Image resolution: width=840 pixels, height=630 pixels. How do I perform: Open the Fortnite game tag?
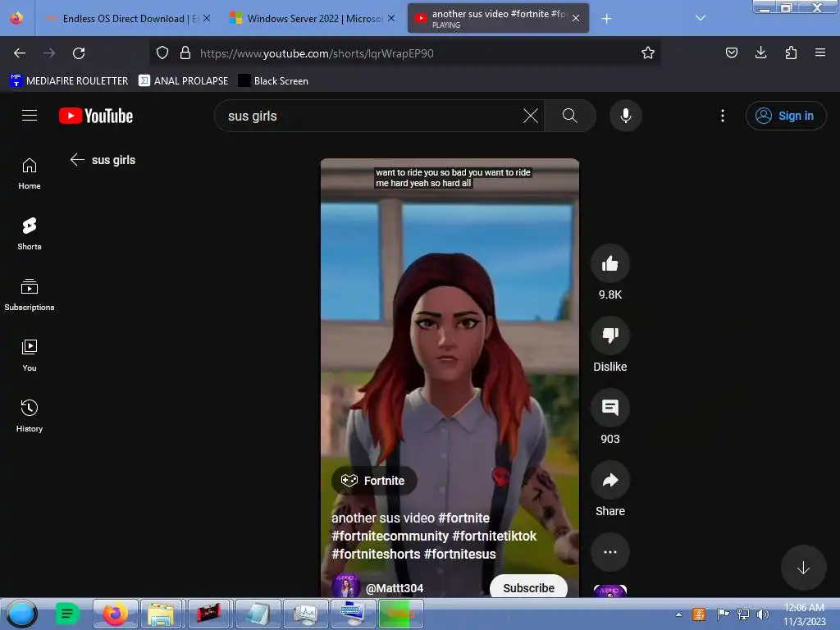click(373, 481)
